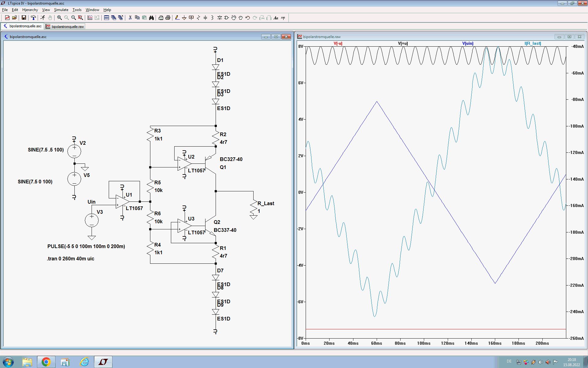Click the SPICE directive .op icon

pos(283,18)
